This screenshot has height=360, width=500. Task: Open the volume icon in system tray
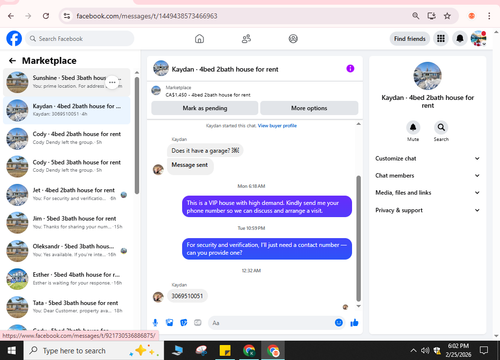tap(425, 350)
